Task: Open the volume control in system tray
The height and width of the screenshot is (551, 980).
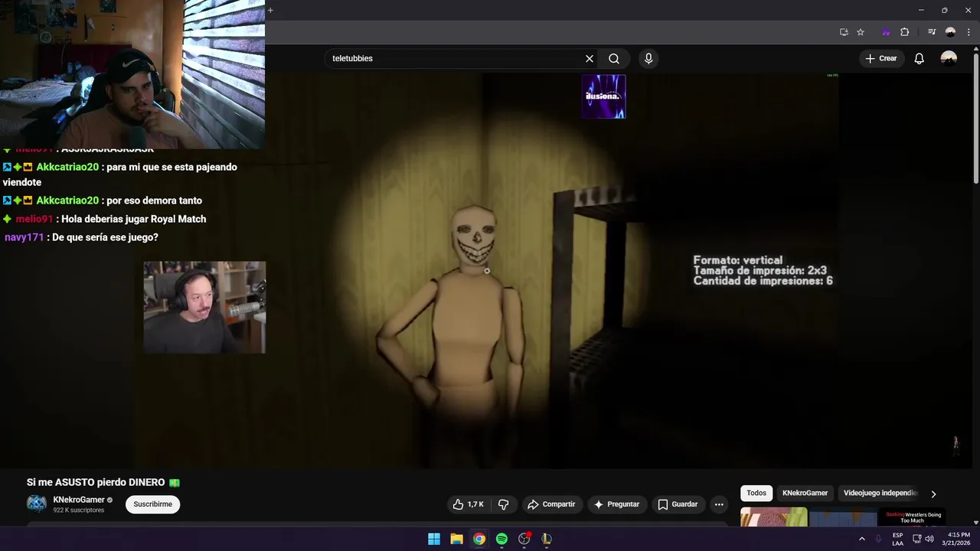Action: pos(929,539)
